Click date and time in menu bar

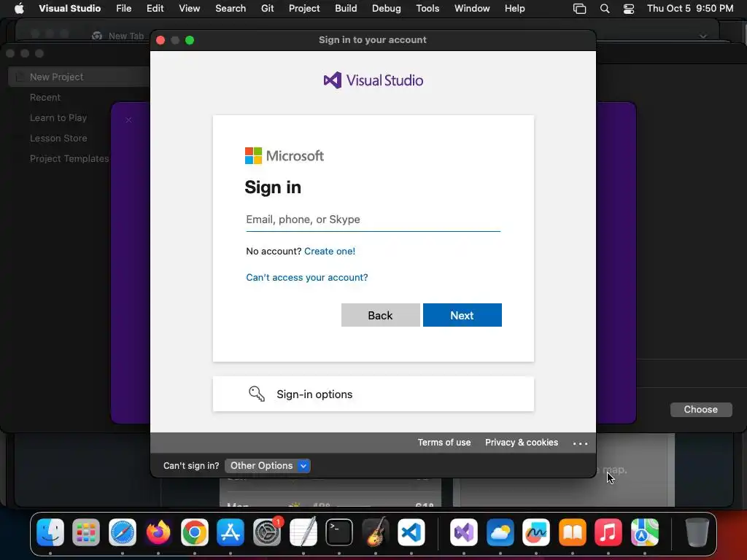coord(690,9)
